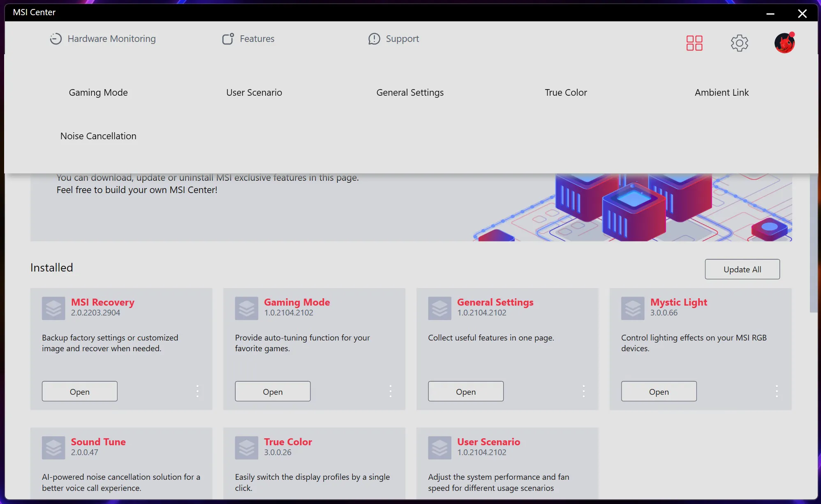Select Noise Cancellation from the features menu

click(98, 136)
